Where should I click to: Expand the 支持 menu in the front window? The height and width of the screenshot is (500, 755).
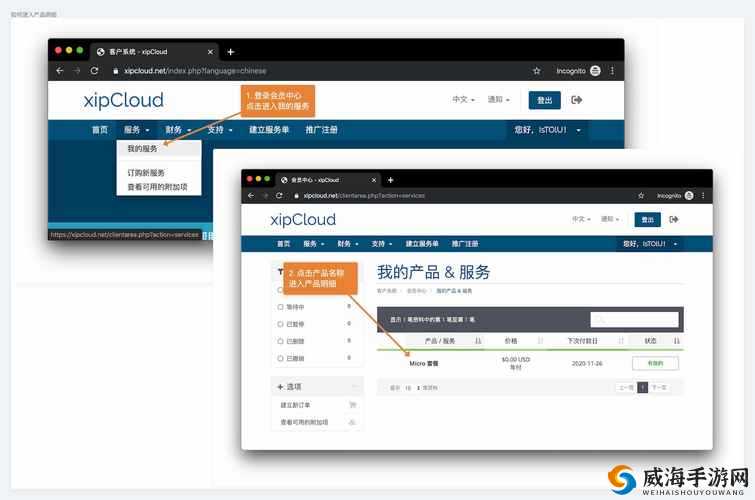pyautogui.click(x=382, y=244)
